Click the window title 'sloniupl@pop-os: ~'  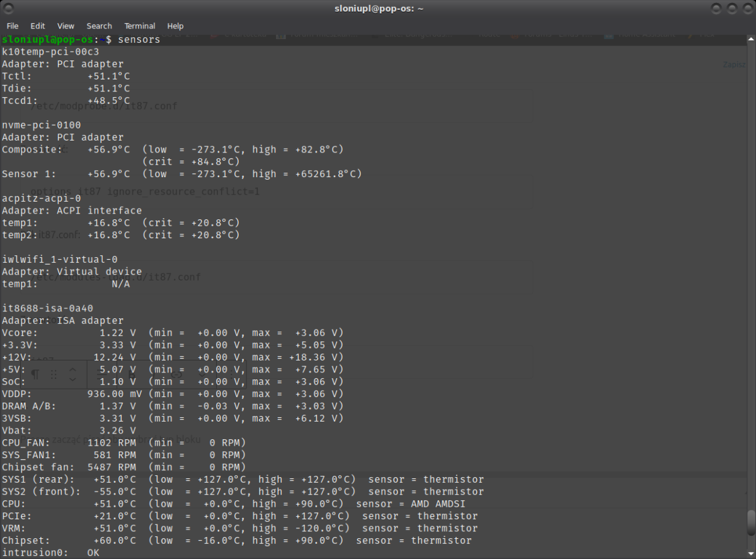tap(378, 8)
